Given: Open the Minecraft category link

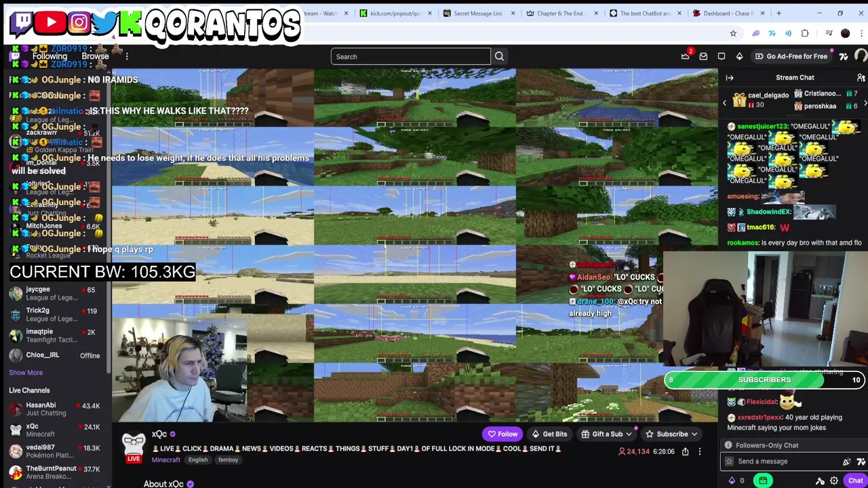Looking at the screenshot, I should pyautogui.click(x=165, y=460).
